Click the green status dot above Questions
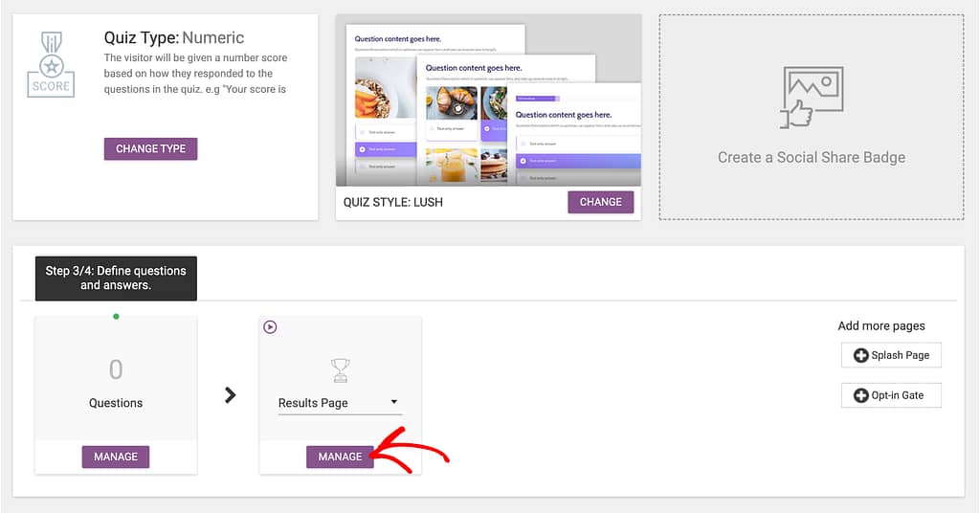 (x=116, y=316)
